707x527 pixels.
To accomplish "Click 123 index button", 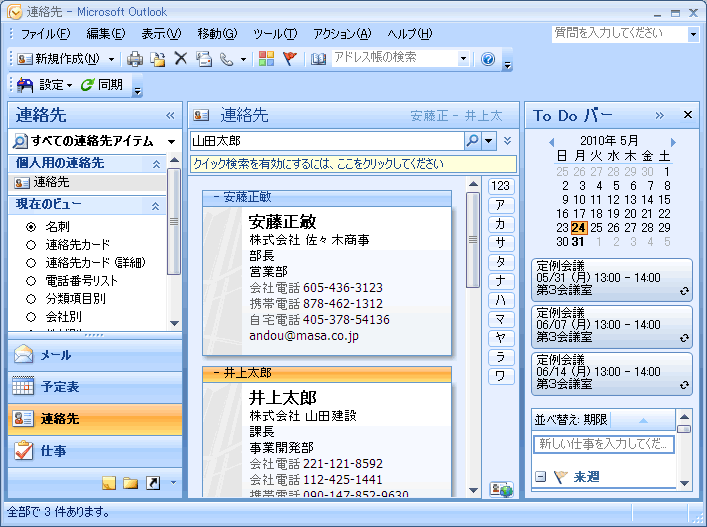I will [500, 186].
